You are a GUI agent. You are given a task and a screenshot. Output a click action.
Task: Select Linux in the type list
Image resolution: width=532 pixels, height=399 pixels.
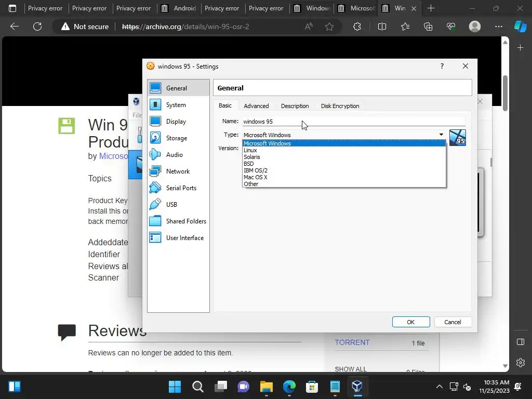click(x=344, y=150)
